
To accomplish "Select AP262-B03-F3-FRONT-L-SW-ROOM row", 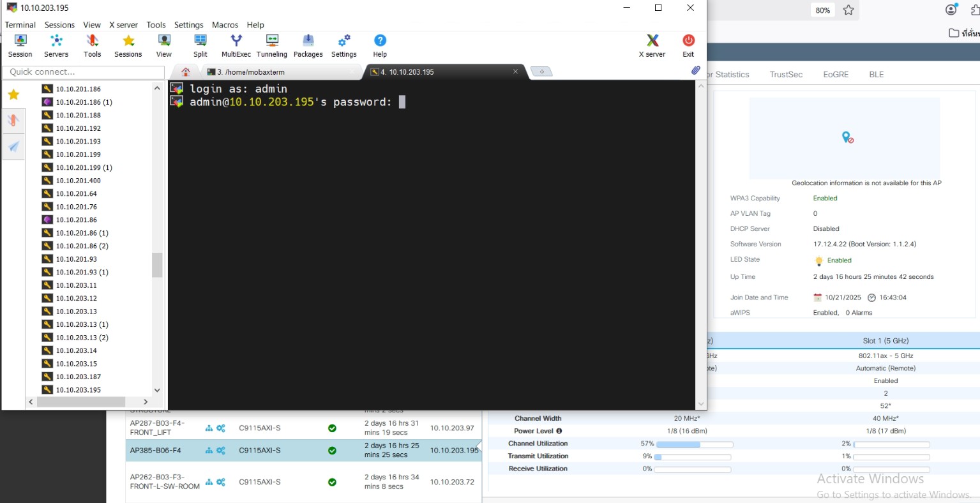I will click(165, 482).
